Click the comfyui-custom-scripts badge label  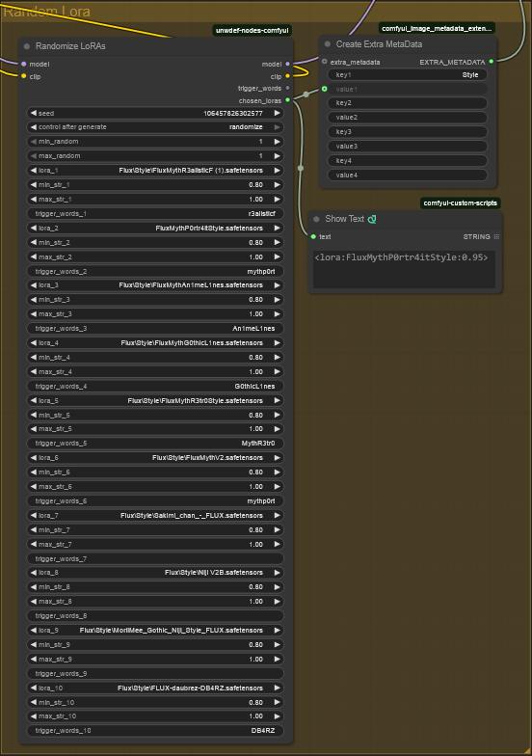point(461,202)
